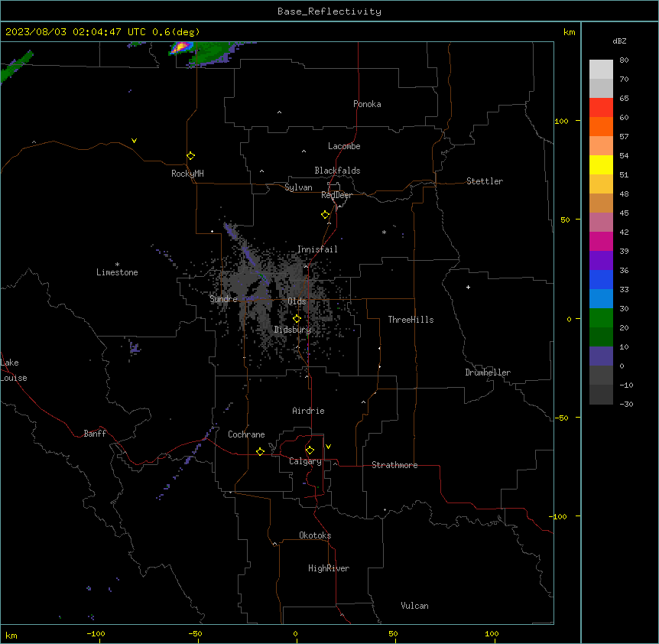Pick the purple swatch between 39 and 36 dBZ

pyautogui.click(x=601, y=261)
